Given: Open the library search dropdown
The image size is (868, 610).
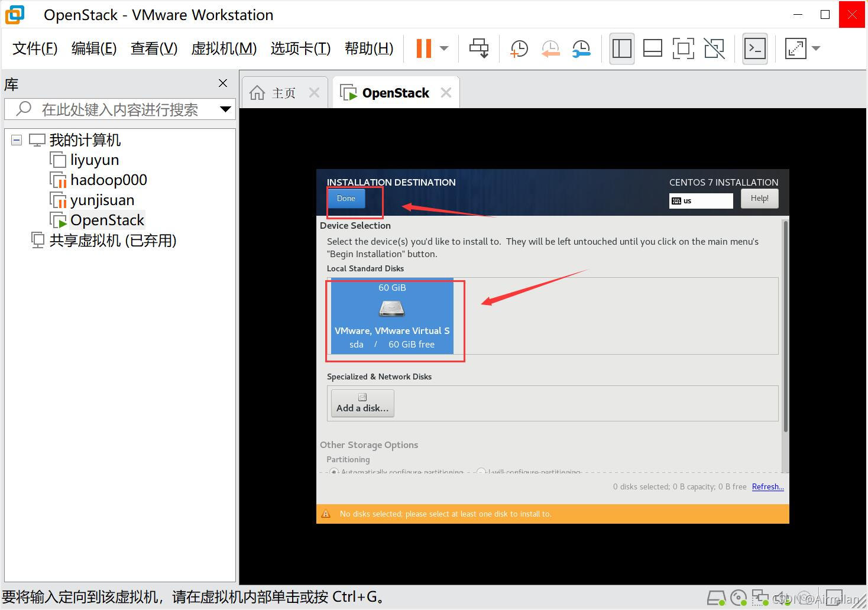Looking at the screenshot, I should coord(225,109).
